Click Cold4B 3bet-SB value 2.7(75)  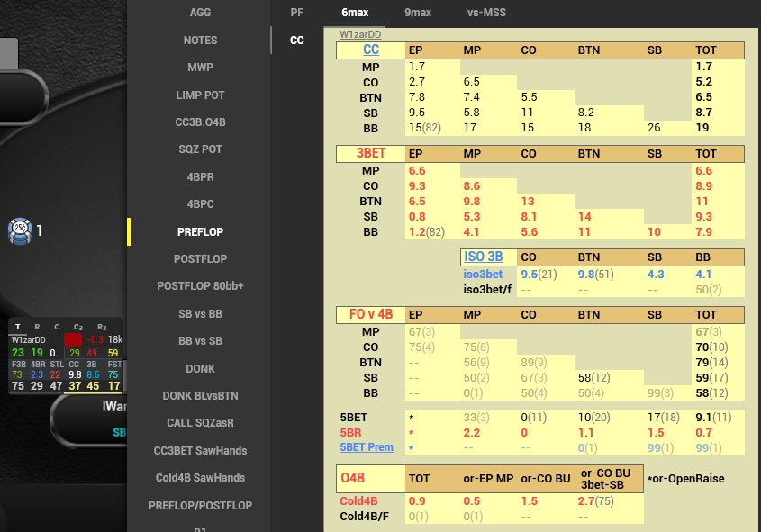[595, 501]
